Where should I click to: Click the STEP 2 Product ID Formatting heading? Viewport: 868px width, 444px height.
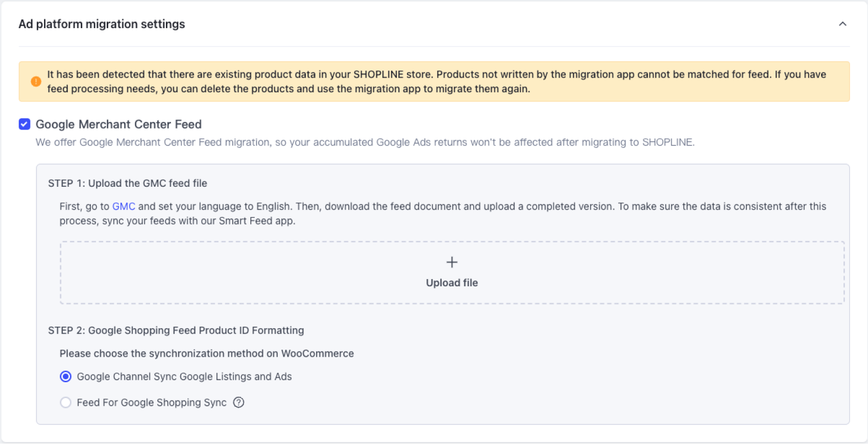[x=176, y=330]
